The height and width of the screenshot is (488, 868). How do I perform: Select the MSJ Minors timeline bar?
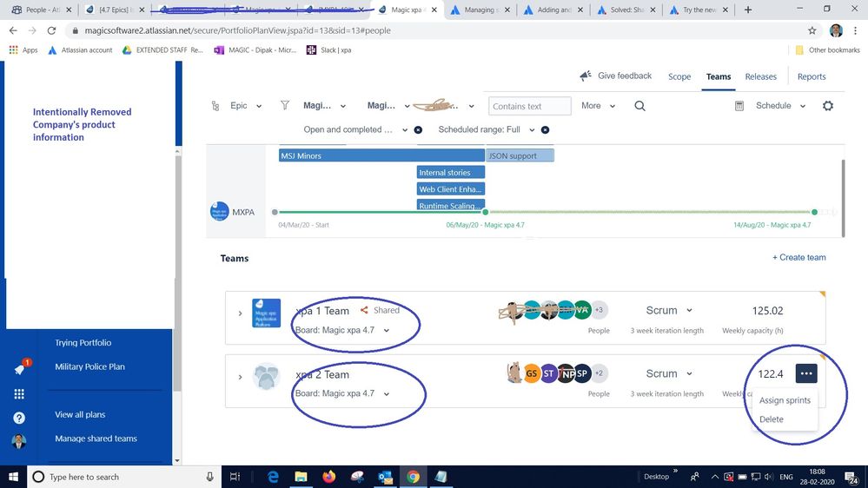381,155
